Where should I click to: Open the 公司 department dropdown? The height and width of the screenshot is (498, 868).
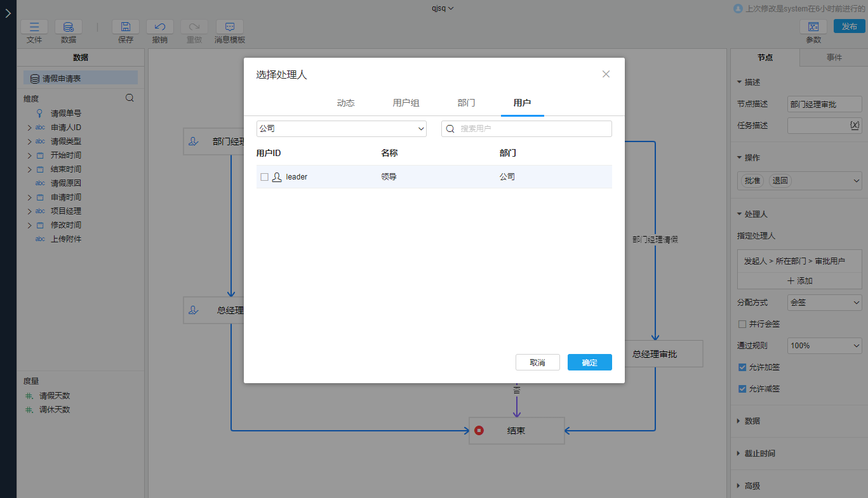pyautogui.click(x=342, y=129)
